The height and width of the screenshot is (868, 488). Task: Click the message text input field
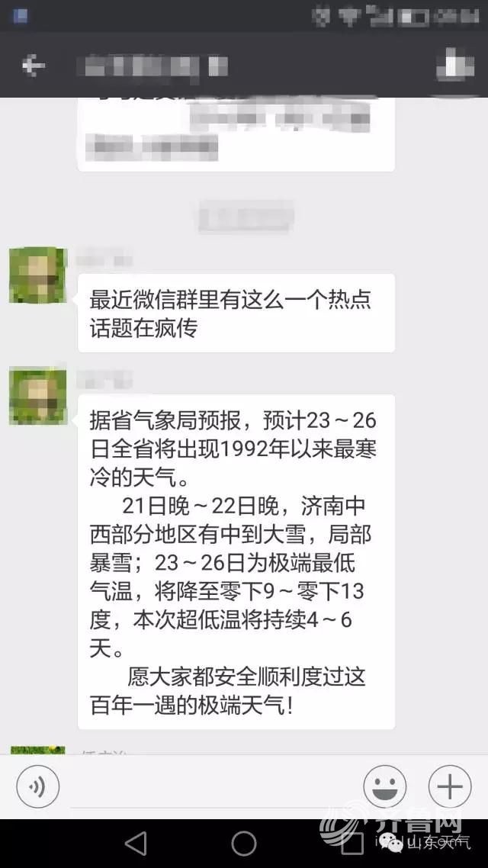(210, 788)
